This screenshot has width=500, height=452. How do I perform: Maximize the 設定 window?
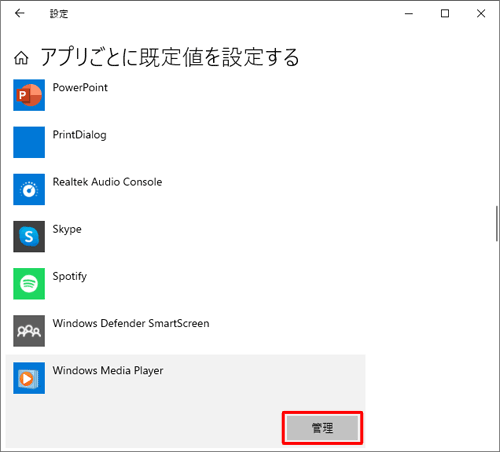click(445, 14)
